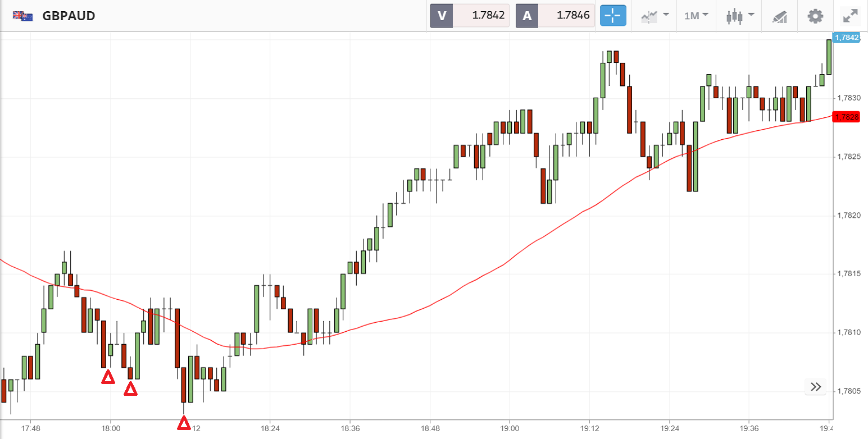Click the GBPAUD flag icon
868x439 pixels.
pyautogui.click(x=22, y=16)
